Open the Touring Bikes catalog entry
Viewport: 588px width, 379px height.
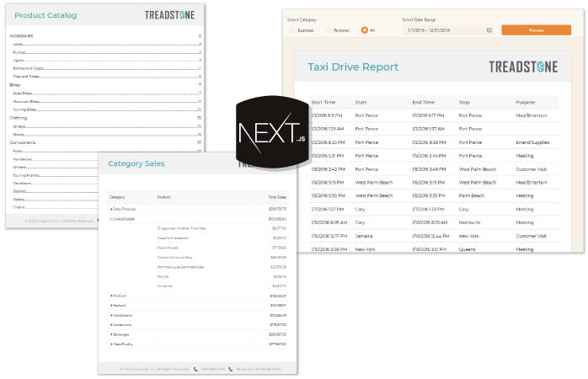(107, 109)
